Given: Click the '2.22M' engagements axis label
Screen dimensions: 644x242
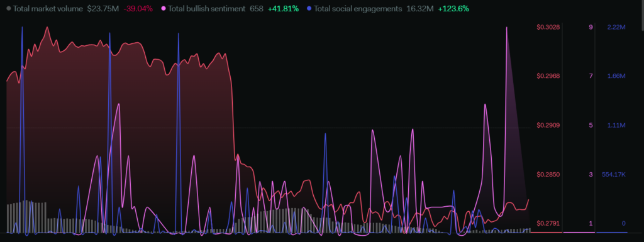Looking at the screenshot, I should click(x=616, y=27).
